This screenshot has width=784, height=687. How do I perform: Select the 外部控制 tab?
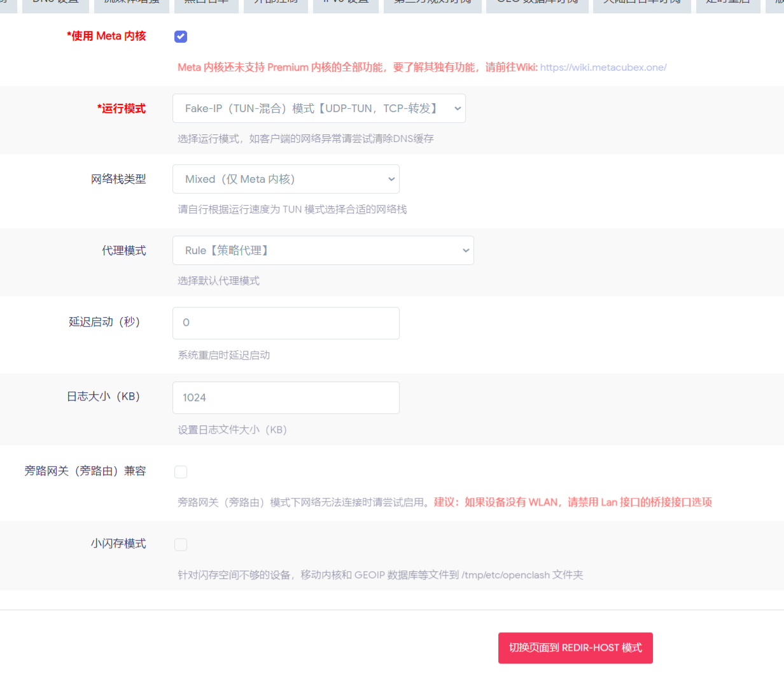coord(276,4)
